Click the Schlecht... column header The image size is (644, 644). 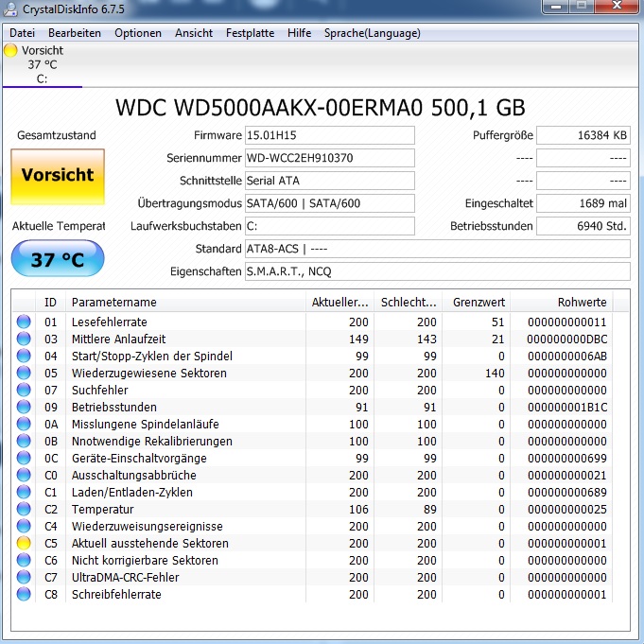tap(408, 303)
